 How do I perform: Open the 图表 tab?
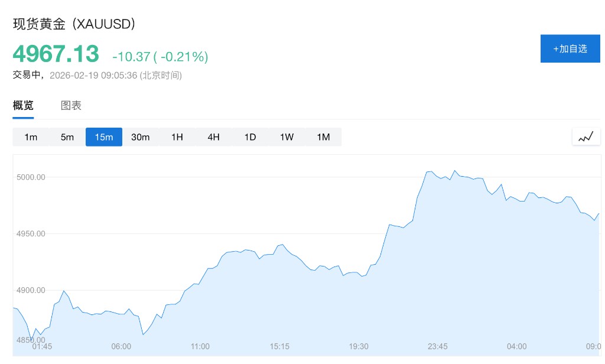[71, 106]
